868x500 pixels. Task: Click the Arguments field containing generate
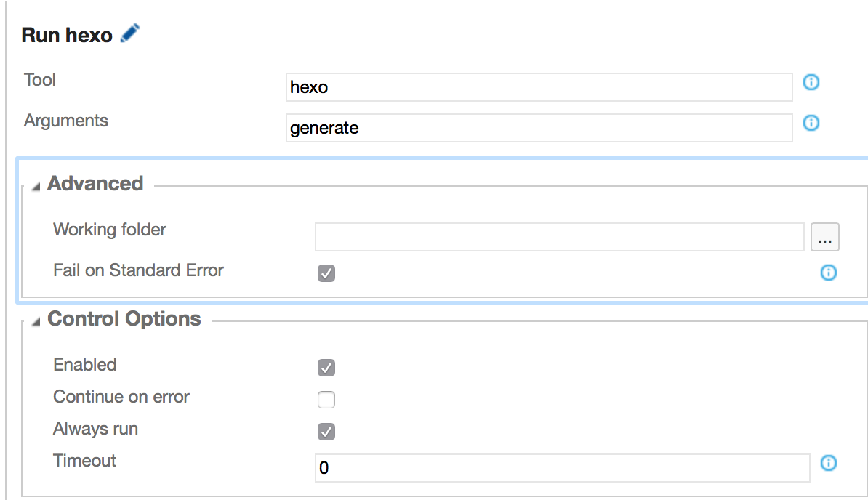539,128
